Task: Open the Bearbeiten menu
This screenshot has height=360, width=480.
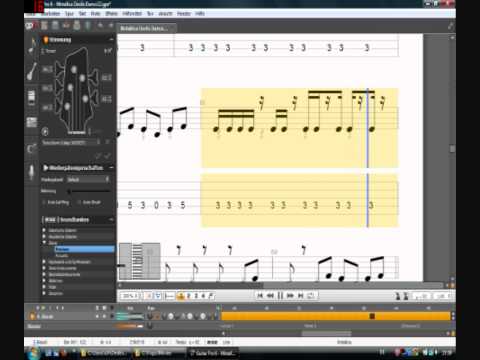Action: coord(51,14)
